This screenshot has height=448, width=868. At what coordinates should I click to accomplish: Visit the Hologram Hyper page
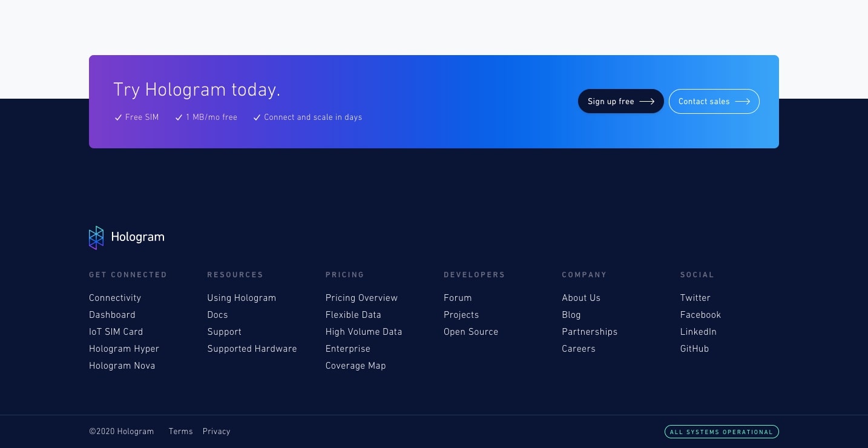(124, 348)
